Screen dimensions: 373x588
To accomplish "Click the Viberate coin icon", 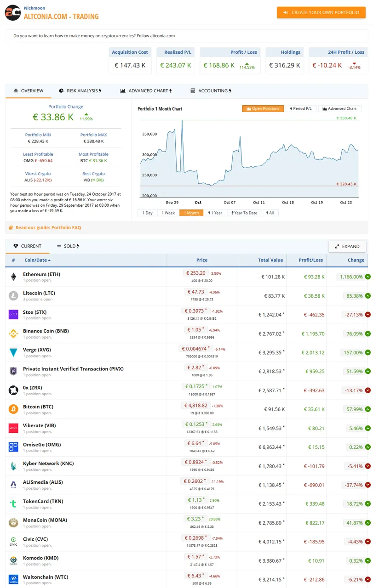I will (x=13, y=428).
